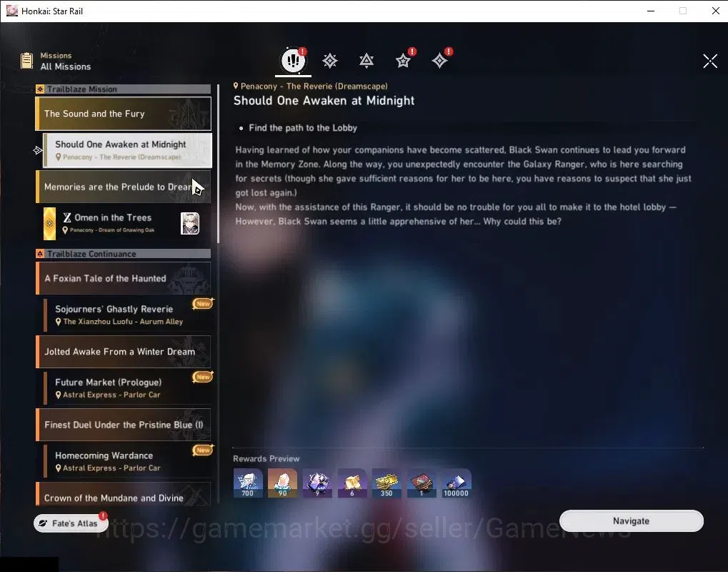The height and width of the screenshot is (572, 728).
Task: Select the Homecoming Wardance mission
Action: click(128, 461)
